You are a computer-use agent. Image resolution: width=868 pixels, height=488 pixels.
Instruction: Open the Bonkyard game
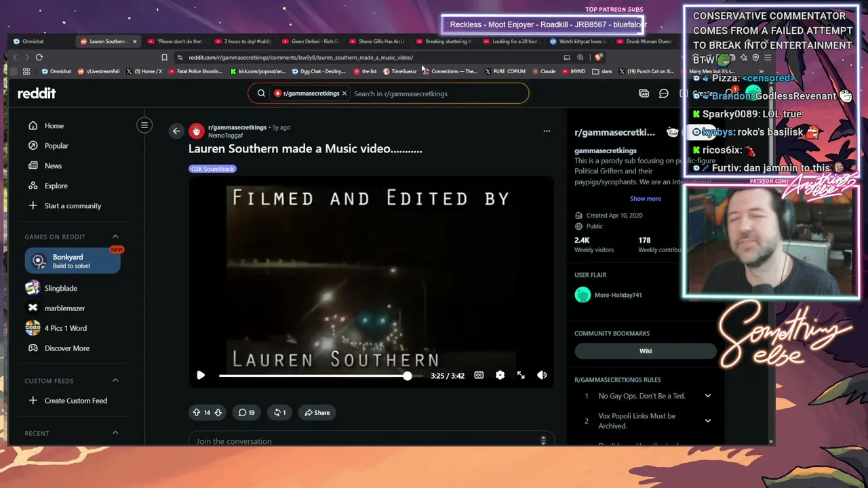click(73, 261)
